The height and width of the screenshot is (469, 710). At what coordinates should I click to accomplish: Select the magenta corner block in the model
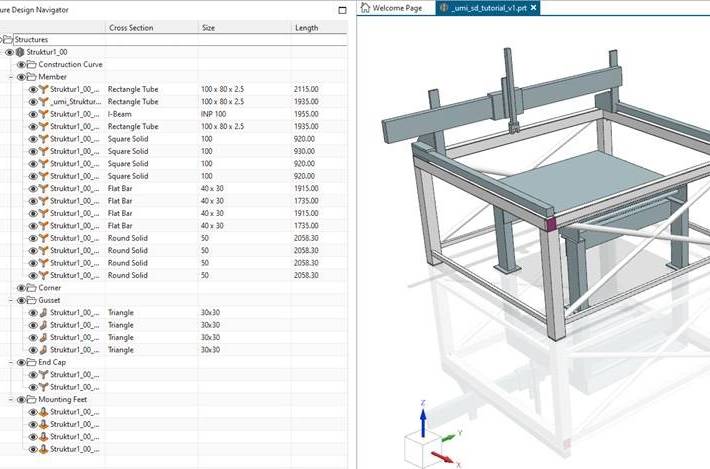click(x=549, y=220)
